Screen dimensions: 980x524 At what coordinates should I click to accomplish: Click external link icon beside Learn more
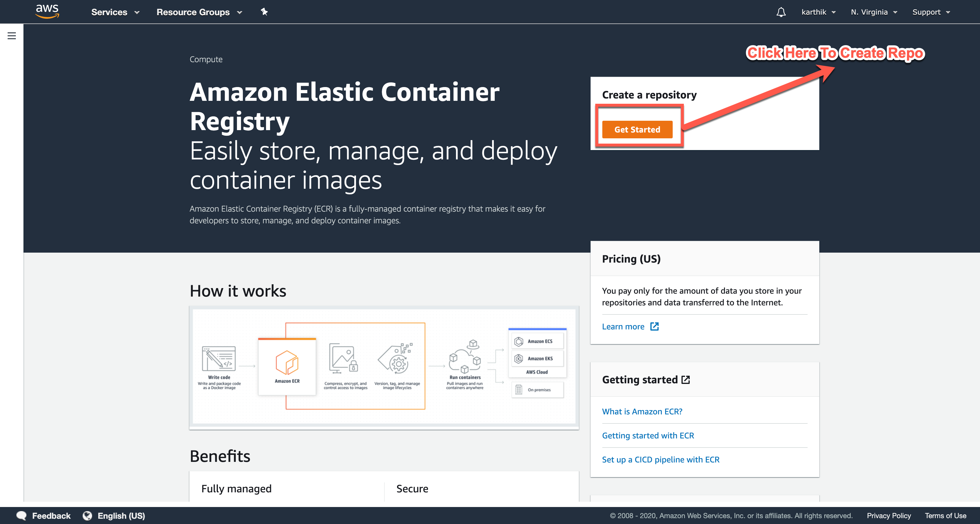[x=654, y=326]
